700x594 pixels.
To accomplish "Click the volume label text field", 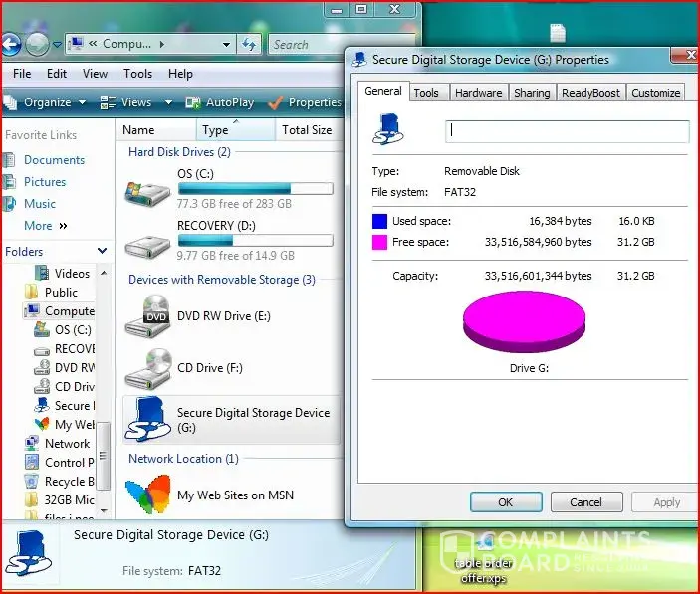I will coord(566,131).
